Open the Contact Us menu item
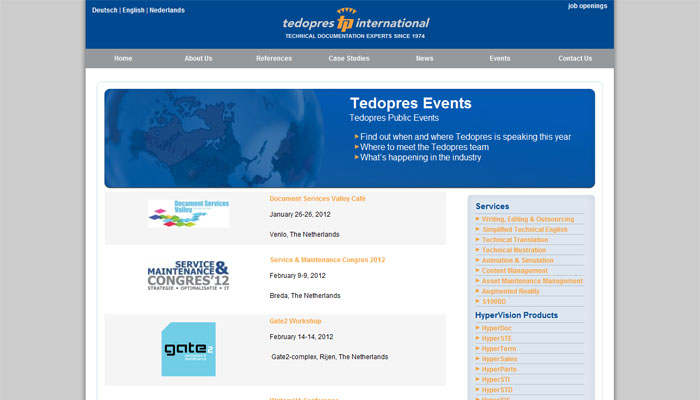The height and width of the screenshot is (400, 700). (575, 58)
